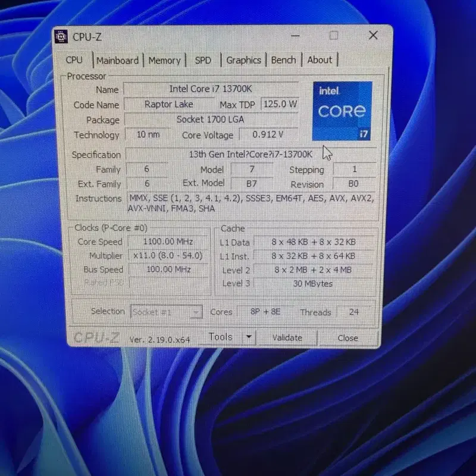Click the Stepping value 1

tap(354, 169)
